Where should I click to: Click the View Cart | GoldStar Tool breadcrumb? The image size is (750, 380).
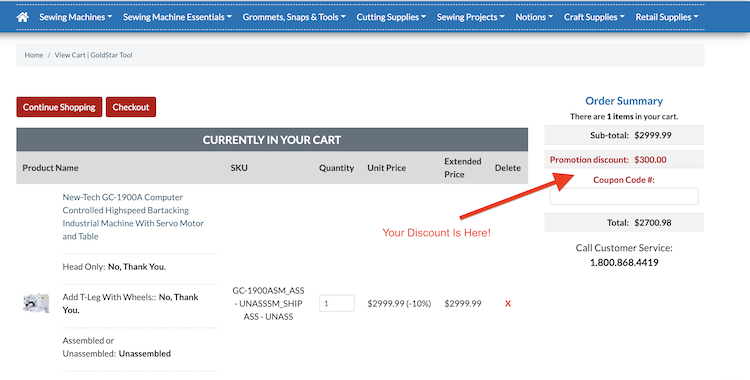pyautogui.click(x=93, y=55)
